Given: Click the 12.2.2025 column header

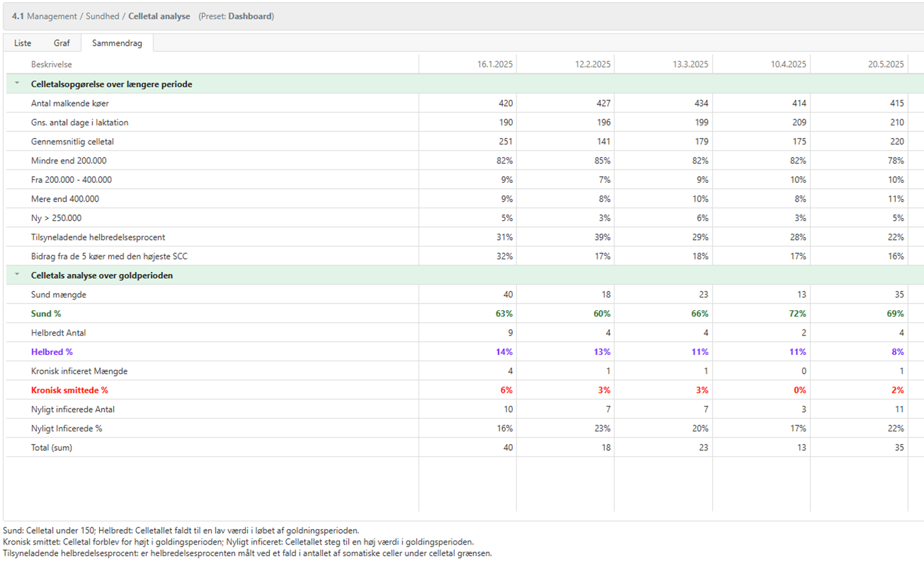Looking at the screenshot, I should (x=593, y=65).
